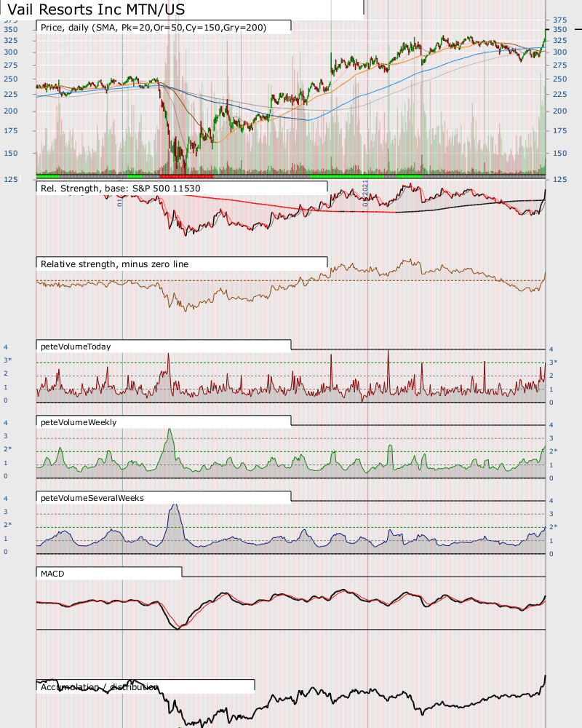Click the 4 value on the peteVolumeToday right axis

click(x=551, y=349)
